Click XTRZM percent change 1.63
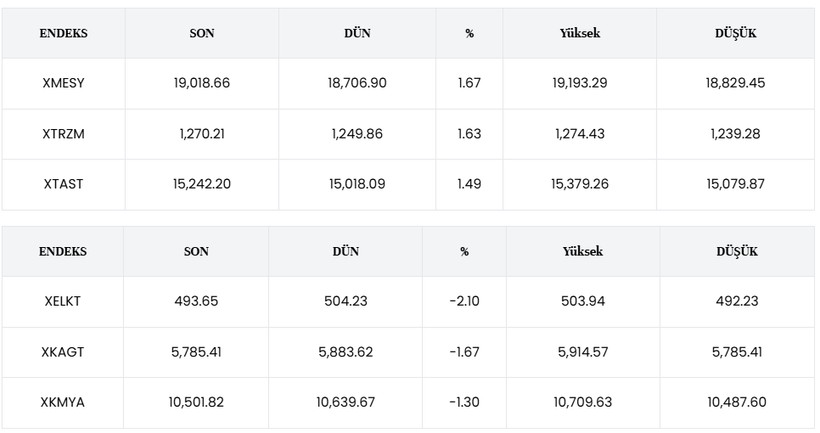 pyautogui.click(x=469, y=134)
